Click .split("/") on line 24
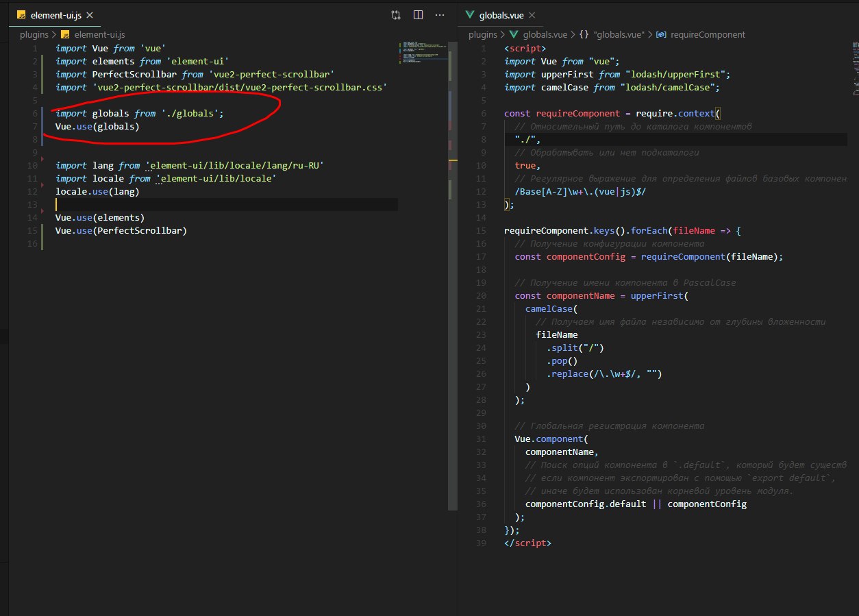This screenshot has height=616, width=859. click(575, 347)
